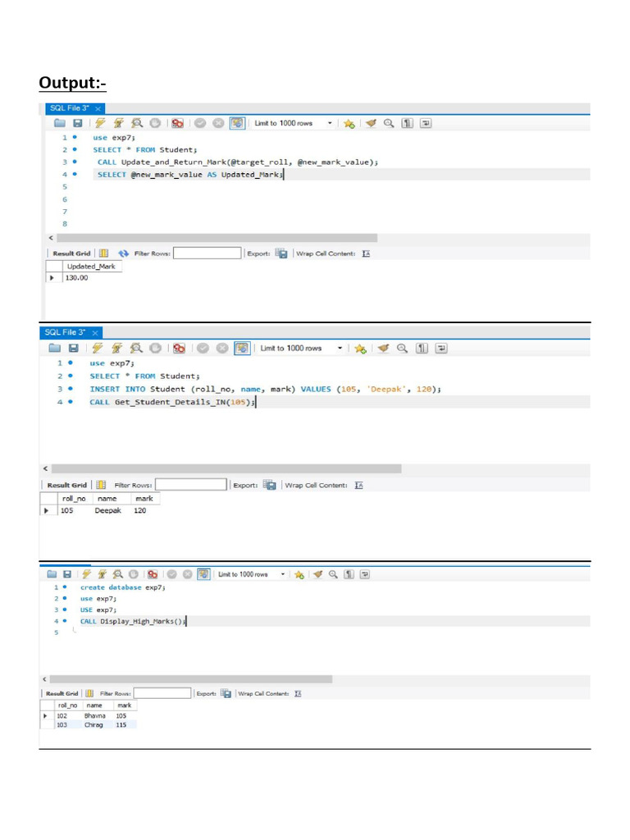
Task: Explain query magnifier-lightning icon in Update_and_Return_Mark editor
Action: (x=137, y=123)
